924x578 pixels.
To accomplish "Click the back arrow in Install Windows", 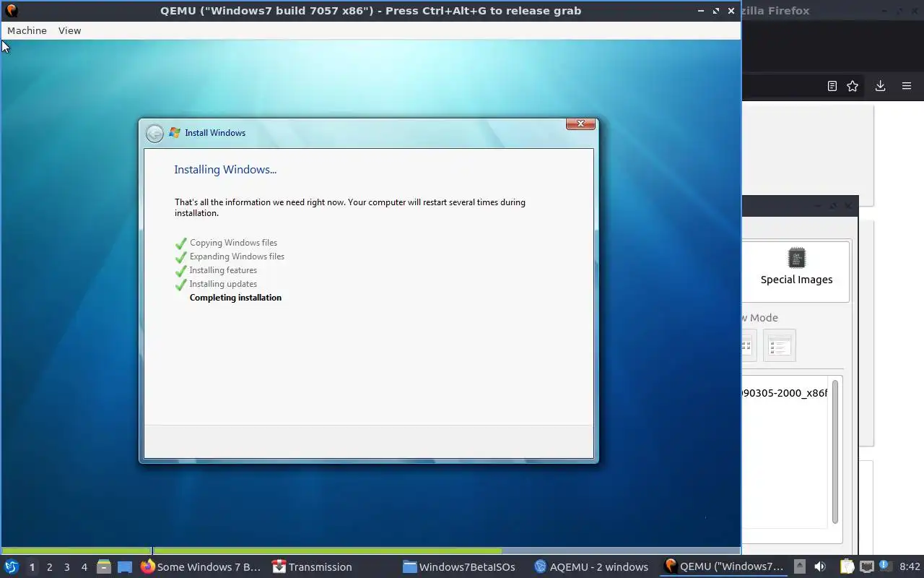I will coord(154,133).
